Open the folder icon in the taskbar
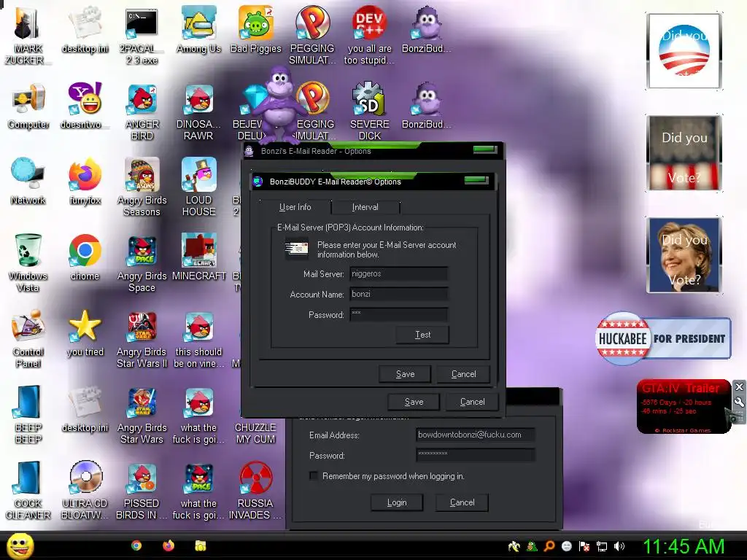 pos(201,545)
